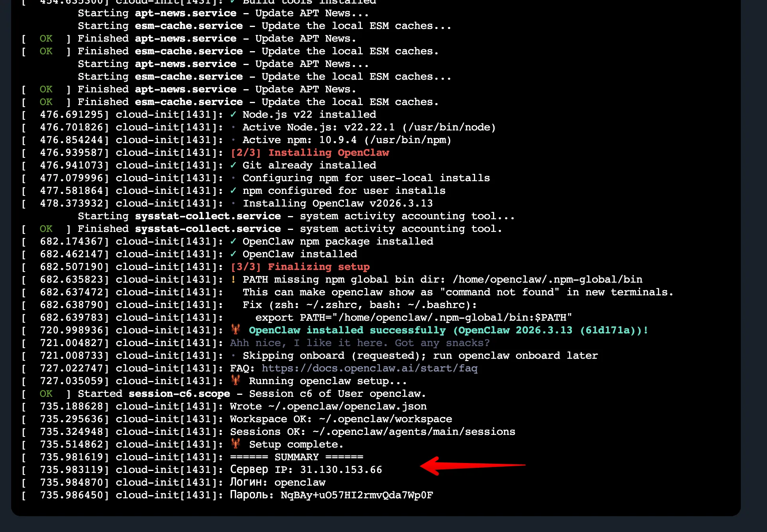767x532 pixels.
Task: Click lobster icon before 'Running openclaw setup'
Action: coord(236,381)
